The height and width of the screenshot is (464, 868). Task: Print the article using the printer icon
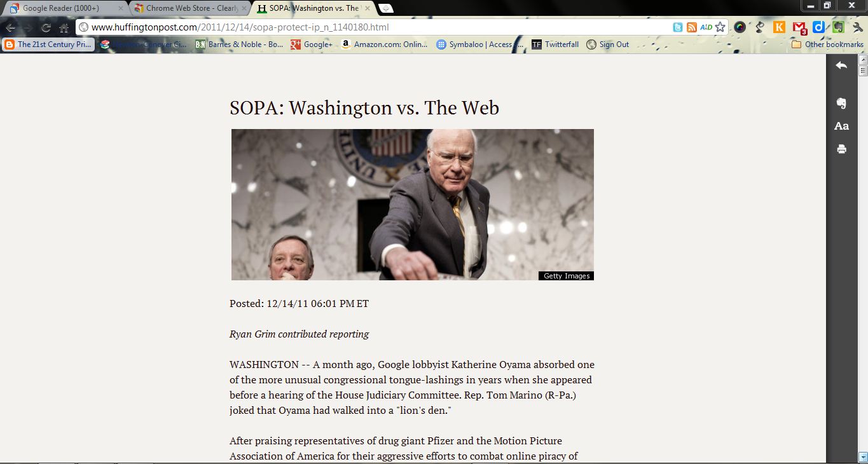pos(841,149)
